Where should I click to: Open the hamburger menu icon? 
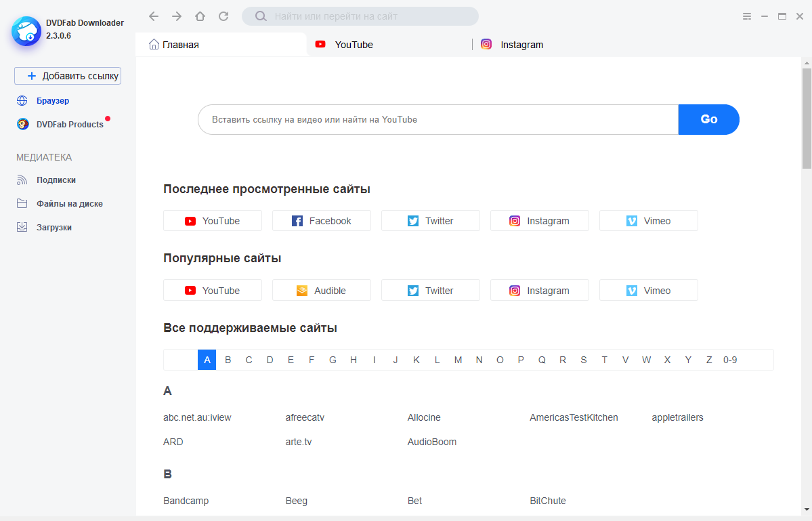coord(747,16)
